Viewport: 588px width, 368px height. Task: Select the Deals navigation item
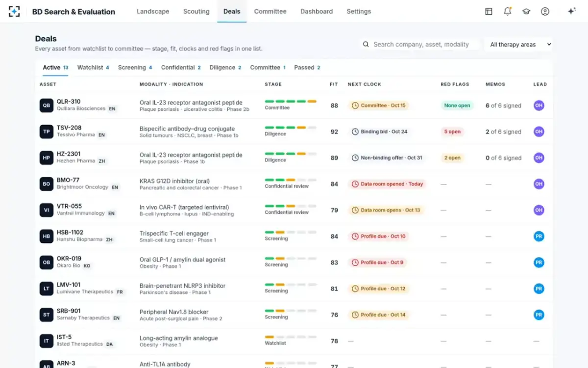click(x=232, y=11)
